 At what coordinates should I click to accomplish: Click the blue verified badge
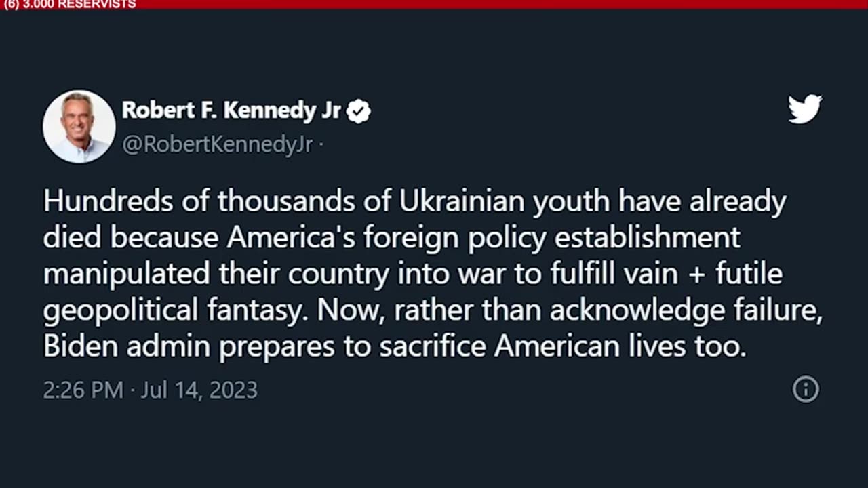click(359, 110)
